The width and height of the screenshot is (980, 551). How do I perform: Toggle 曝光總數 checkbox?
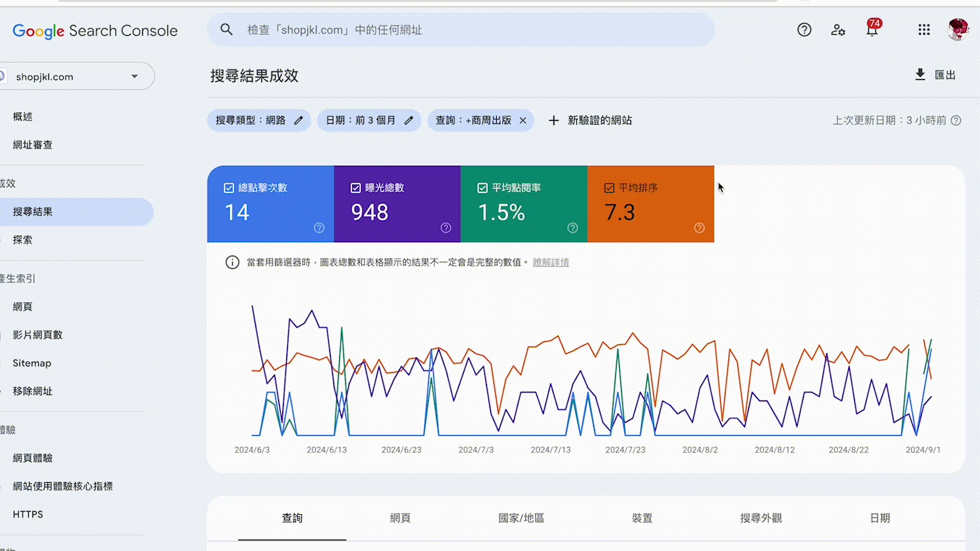click(x=356, y=188)
